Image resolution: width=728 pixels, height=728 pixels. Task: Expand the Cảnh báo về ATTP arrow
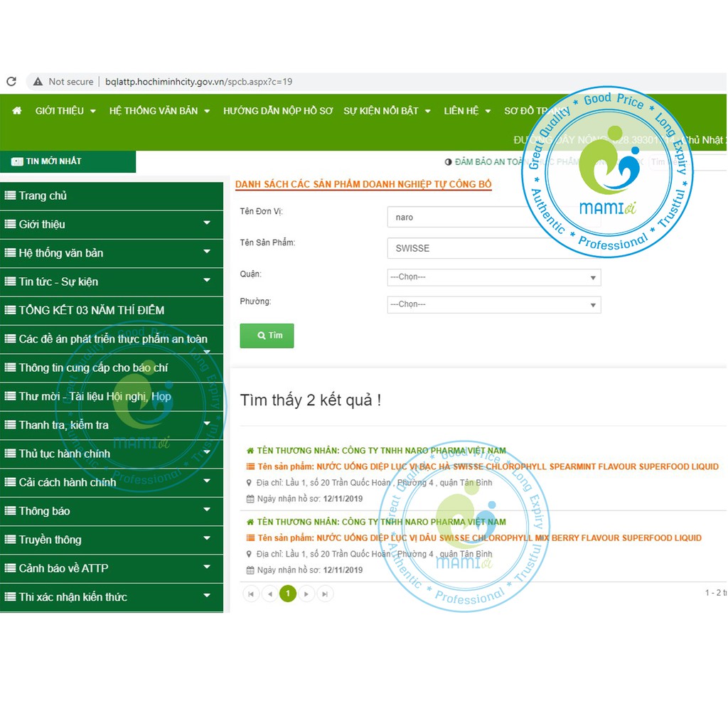[x=207, y=567]
